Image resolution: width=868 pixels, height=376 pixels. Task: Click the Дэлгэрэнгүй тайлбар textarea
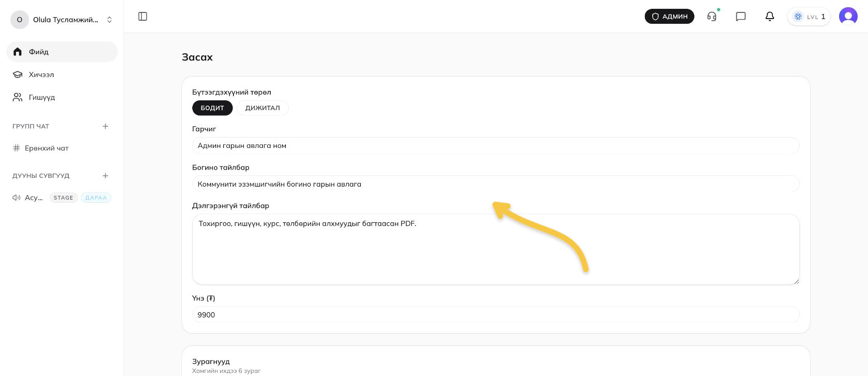(496, 249)
